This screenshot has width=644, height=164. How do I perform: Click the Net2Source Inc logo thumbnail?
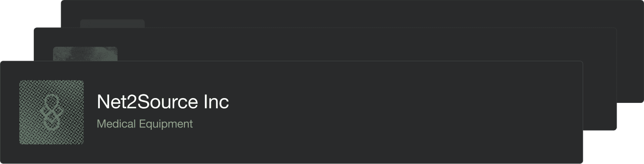click(51, 112)
